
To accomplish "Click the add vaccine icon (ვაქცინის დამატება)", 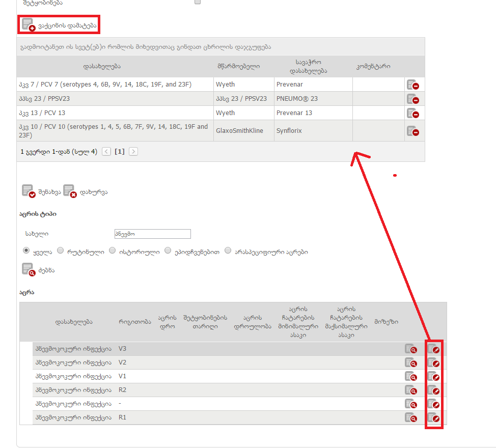I will tap(29, 25).
